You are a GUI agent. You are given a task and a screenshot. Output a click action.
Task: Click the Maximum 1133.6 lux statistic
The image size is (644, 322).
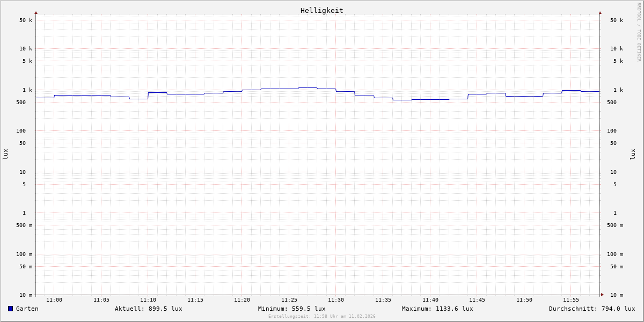click(437, 309)
